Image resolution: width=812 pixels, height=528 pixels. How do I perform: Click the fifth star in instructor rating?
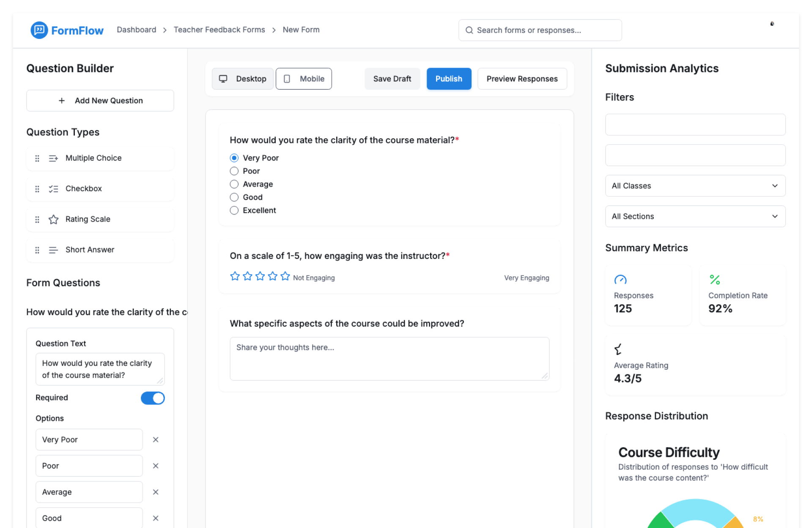[285, 276]
